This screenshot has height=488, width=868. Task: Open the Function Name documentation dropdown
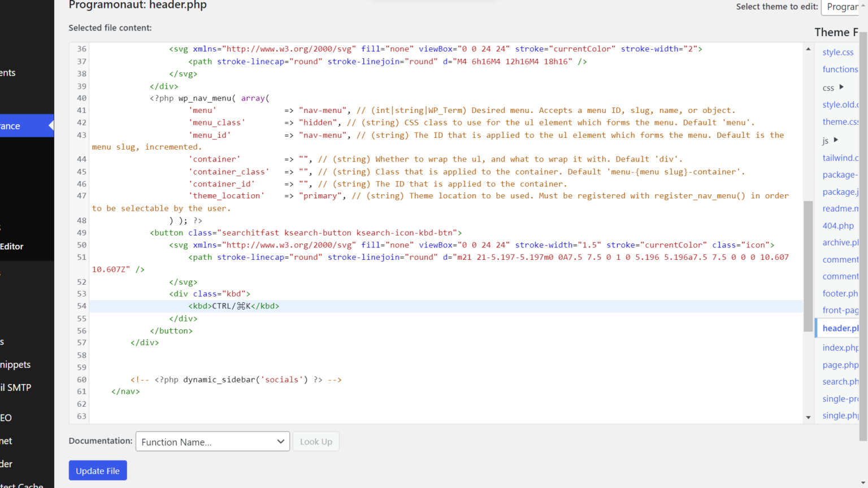click(x=212, y=442)
